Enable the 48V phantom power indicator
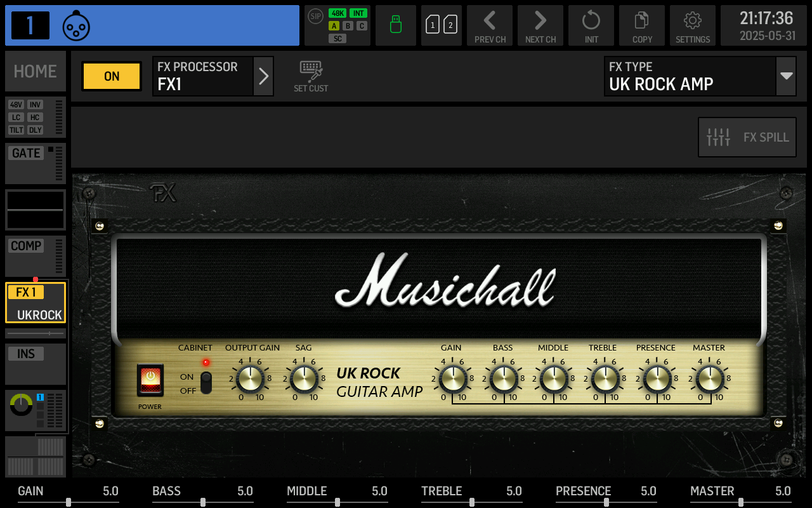 point(16,105)
